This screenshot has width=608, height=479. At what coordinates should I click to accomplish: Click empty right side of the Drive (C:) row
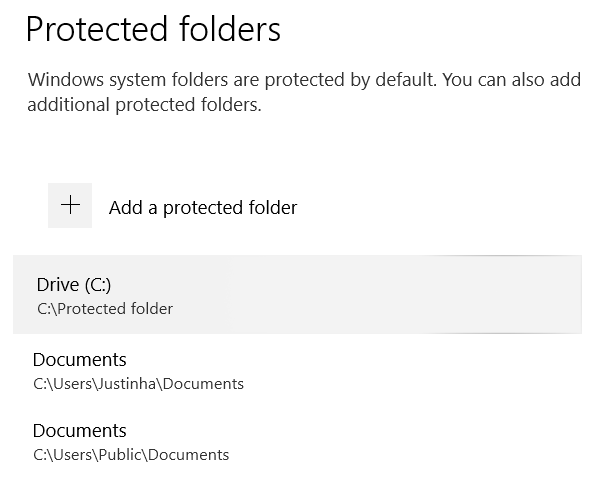[480, 295]
